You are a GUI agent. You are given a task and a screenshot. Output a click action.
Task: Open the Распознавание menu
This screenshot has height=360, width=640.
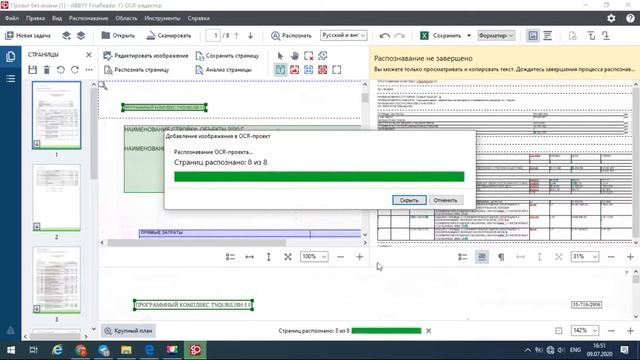[x=89, y=18]
